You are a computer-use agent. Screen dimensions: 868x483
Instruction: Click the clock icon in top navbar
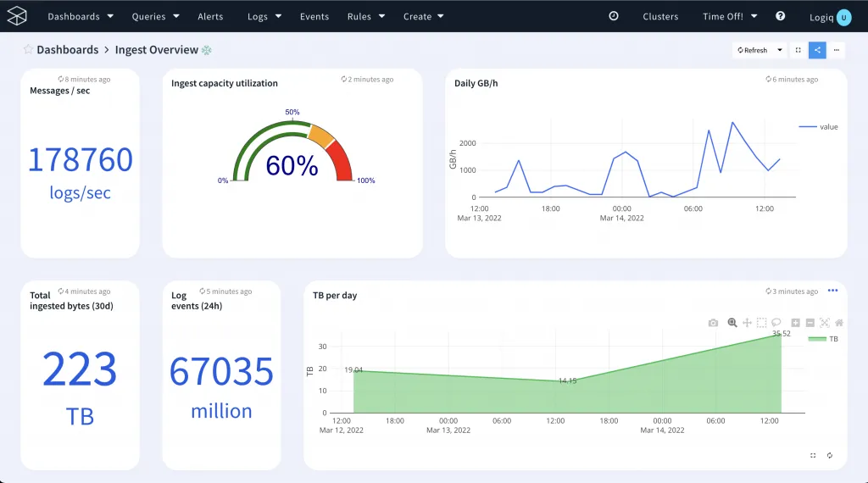[x=614, y=16]
